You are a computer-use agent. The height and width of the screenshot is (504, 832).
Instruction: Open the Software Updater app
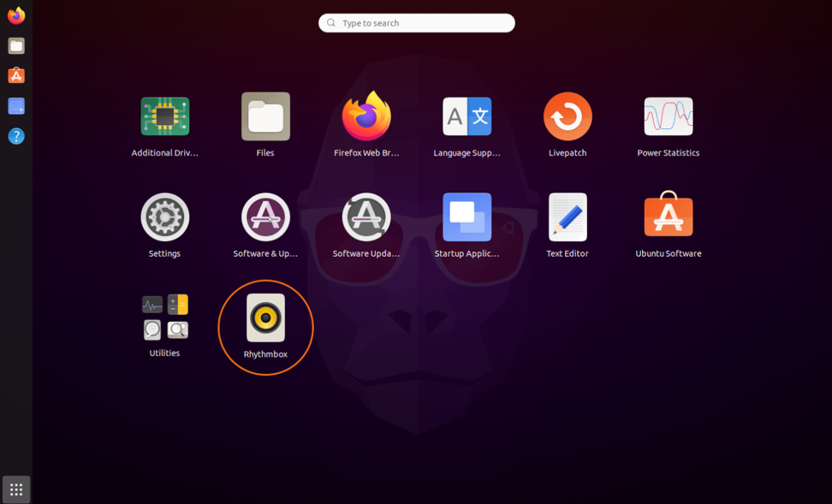tap(366, 217)
